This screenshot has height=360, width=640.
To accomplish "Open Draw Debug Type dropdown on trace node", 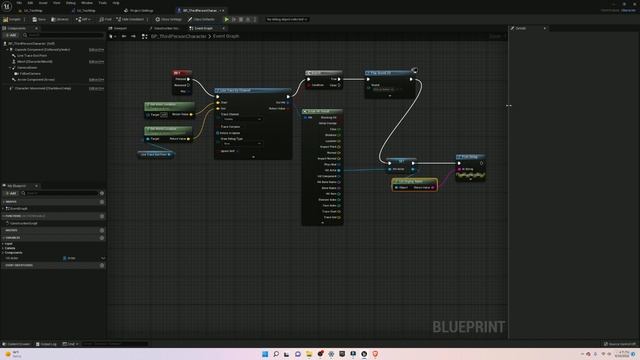I will coord(242,144).
